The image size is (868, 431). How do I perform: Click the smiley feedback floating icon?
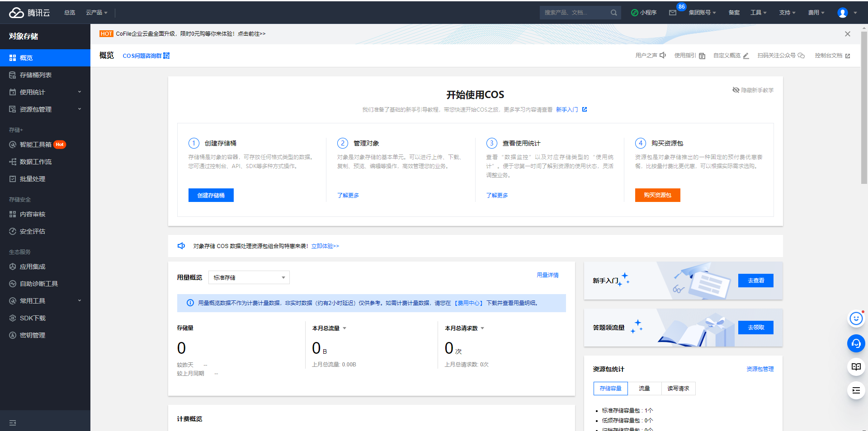click(856, 319)
